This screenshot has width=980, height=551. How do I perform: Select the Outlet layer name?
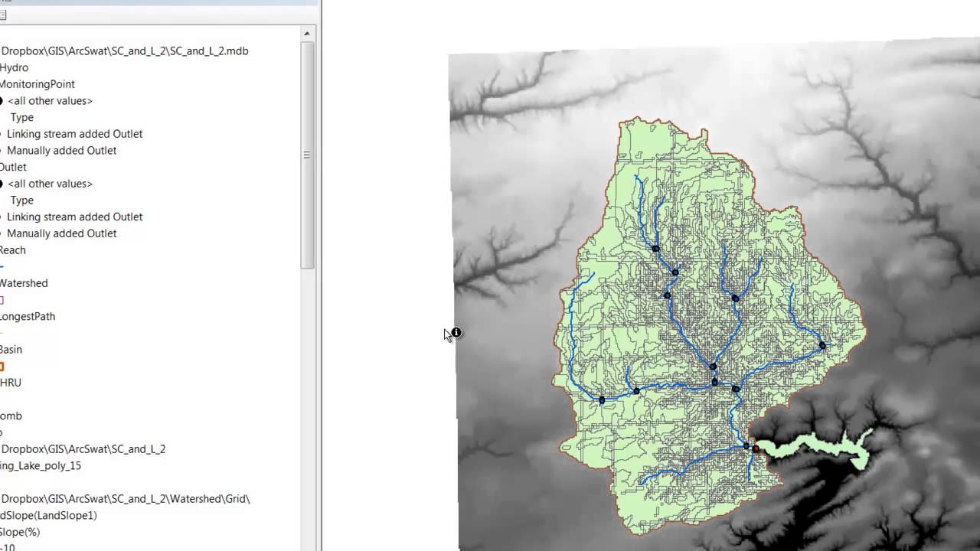[x=13, y=167]
